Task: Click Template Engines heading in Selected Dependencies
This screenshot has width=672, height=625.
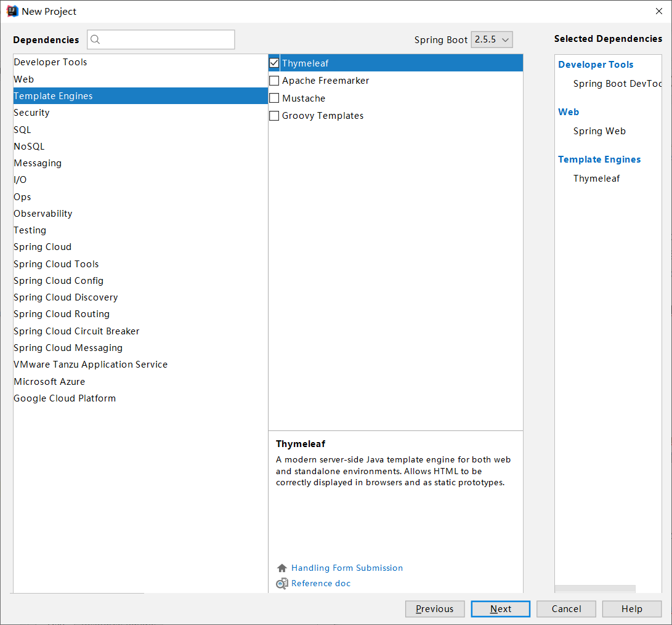Action: click(599, 159)
